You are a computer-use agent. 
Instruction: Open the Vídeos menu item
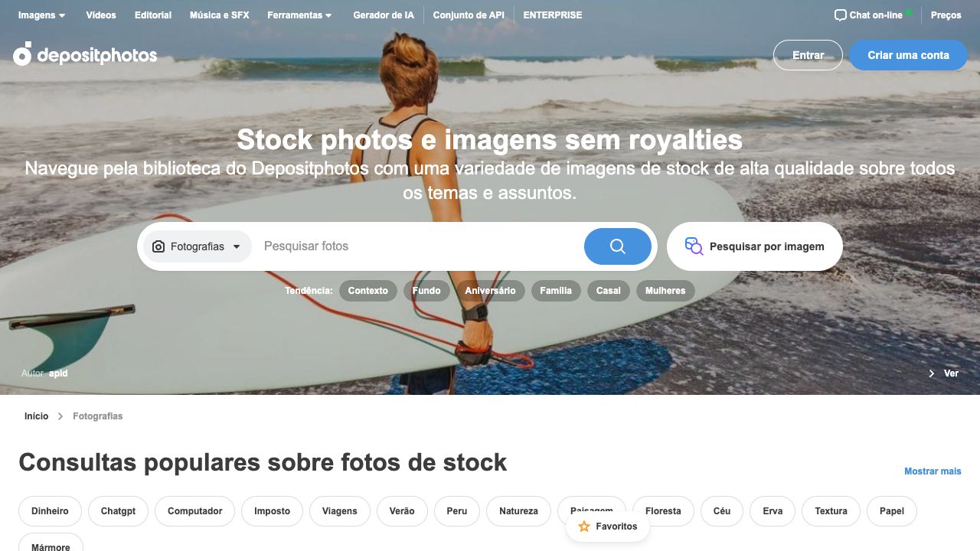tap(101, 15)
